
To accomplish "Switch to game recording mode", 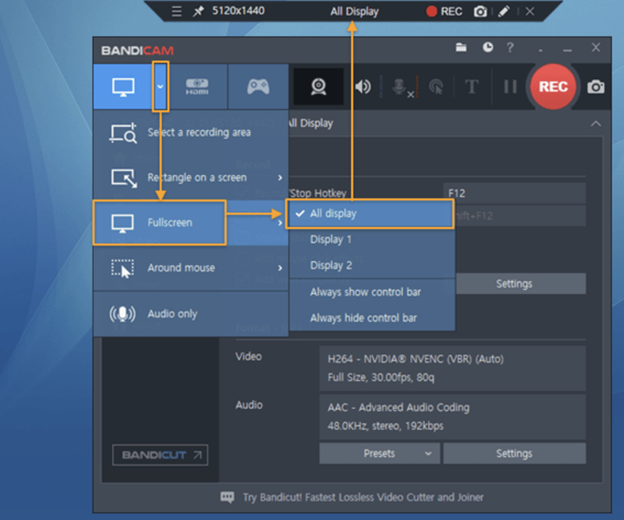I will (x=258, y=87).
